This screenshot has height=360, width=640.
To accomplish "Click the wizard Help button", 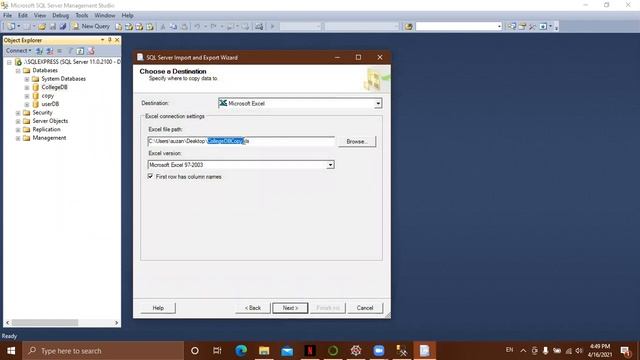I will tap(158, 308).
